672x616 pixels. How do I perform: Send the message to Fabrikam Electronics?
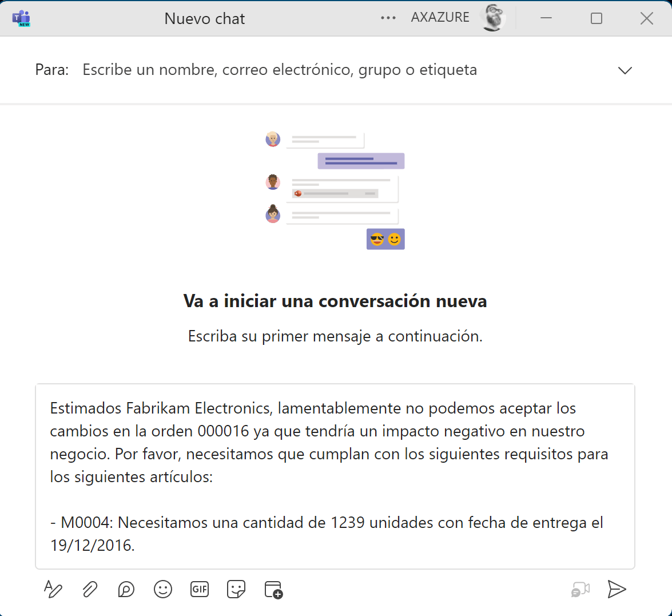pyautogui.click(x=617, y=589)
